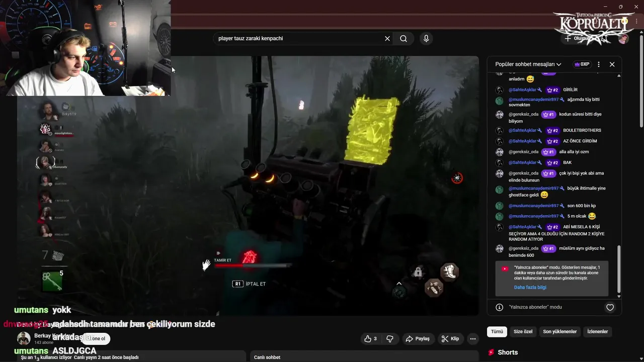Click the #2 member badge on the GİRİLİR message
644x362 pixels.
click(552, 90)
